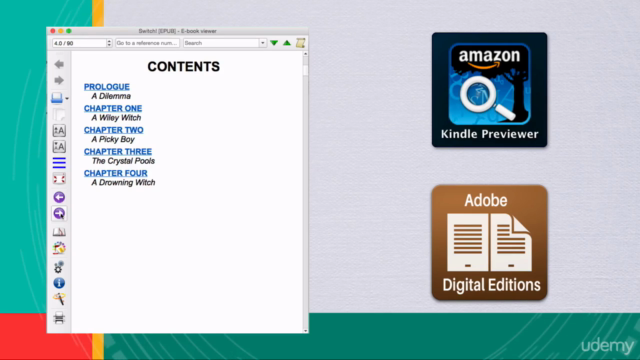
Task: Increase the font size with upper A icon
Action: 59,131
